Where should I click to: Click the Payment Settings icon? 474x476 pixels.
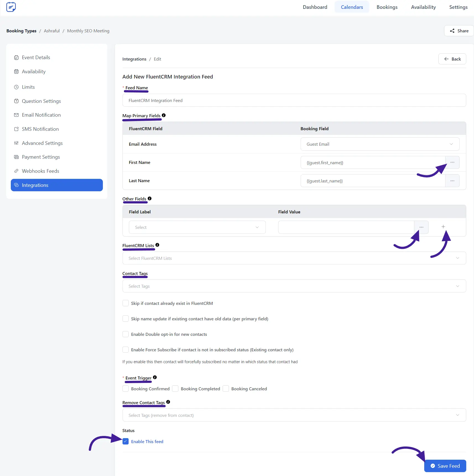(16, 157)
